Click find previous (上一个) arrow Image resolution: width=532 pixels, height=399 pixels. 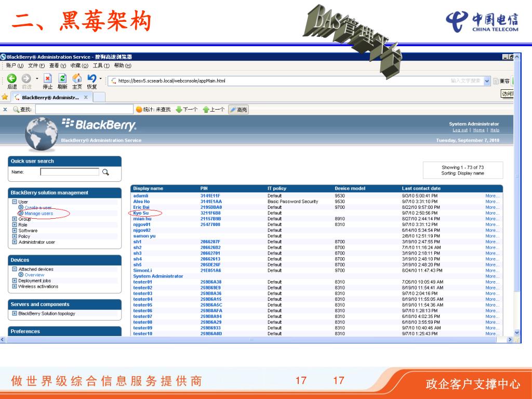[x=206, y=110]
